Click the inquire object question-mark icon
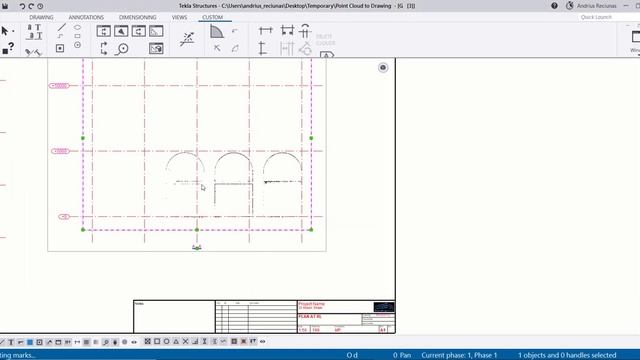Screen dimensions: 640x360 8,49
